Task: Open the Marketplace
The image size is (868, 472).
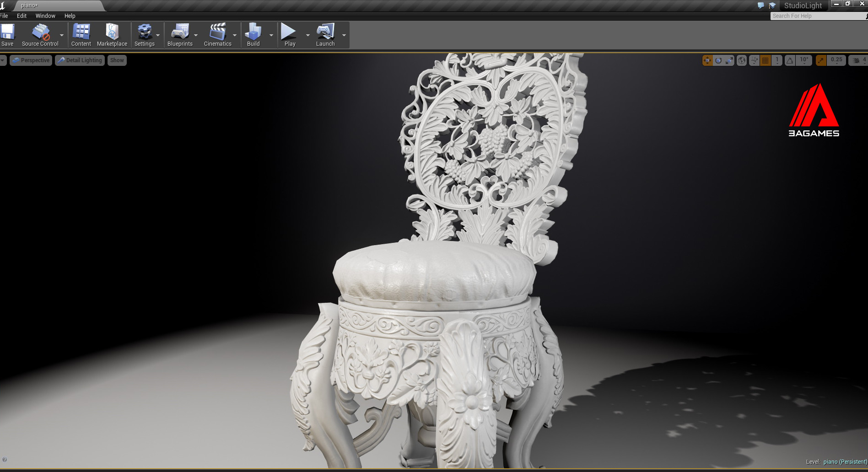Action: [x=112, y=35]
